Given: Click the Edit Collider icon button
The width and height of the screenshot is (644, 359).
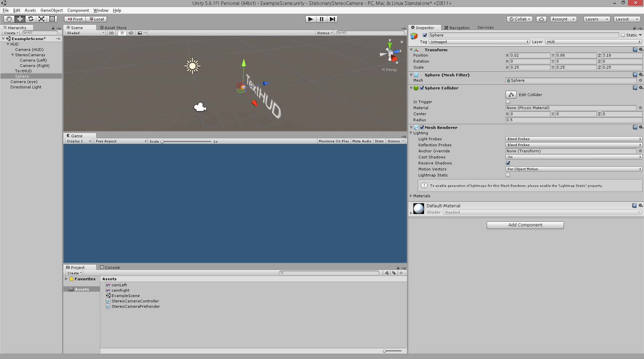Looking at the screenshot, I should coord(511,95).
